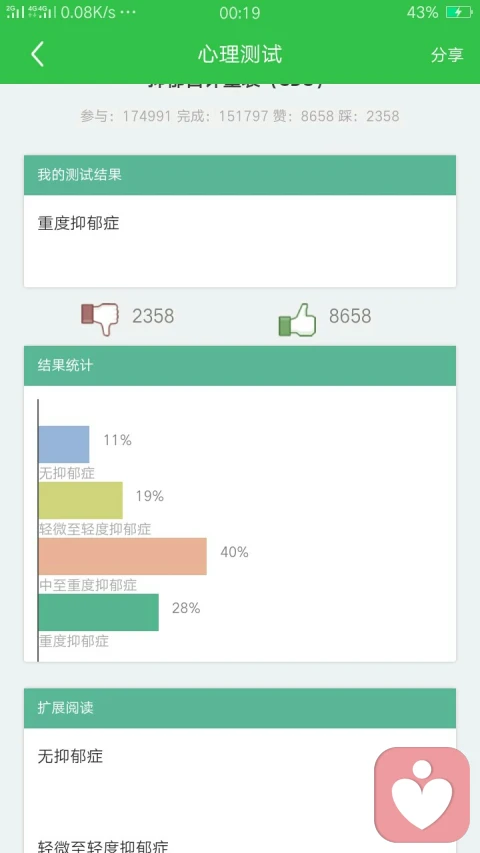Tap the dislike count 2358
480x853 pixels.
coord(153,316)
